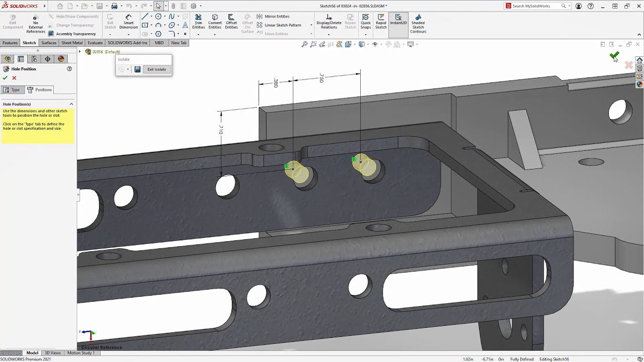644x362 pixels.
Task: Select the Ellipse sketch tool
Action: [x=172, y=25]
